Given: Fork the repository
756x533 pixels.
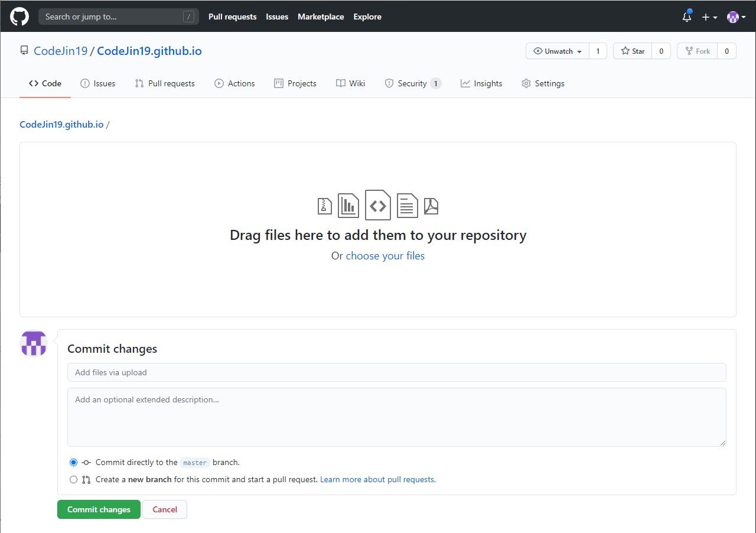Looking at the screenshot, I should point(698,51).
